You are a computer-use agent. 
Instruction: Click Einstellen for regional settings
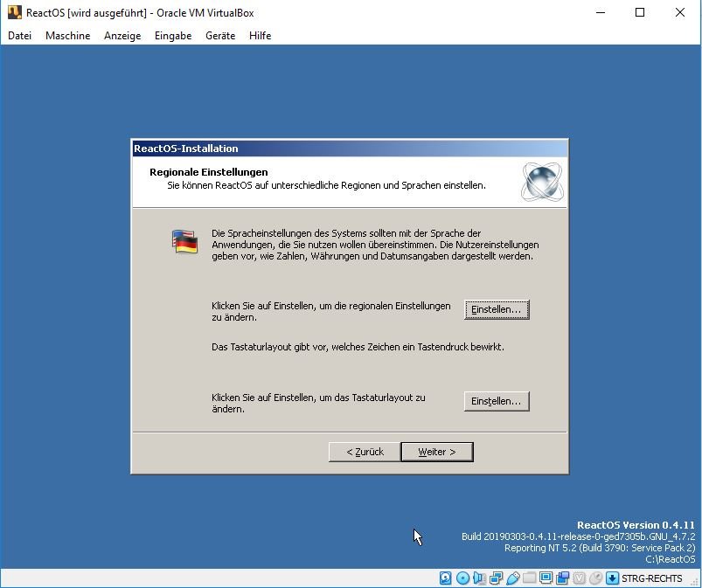coord(497,309)
